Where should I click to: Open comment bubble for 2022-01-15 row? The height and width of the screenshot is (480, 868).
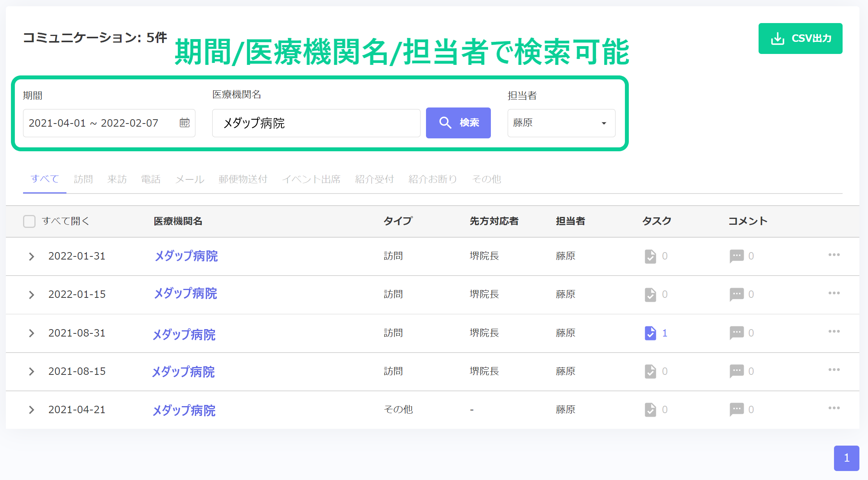click(737, 295)
